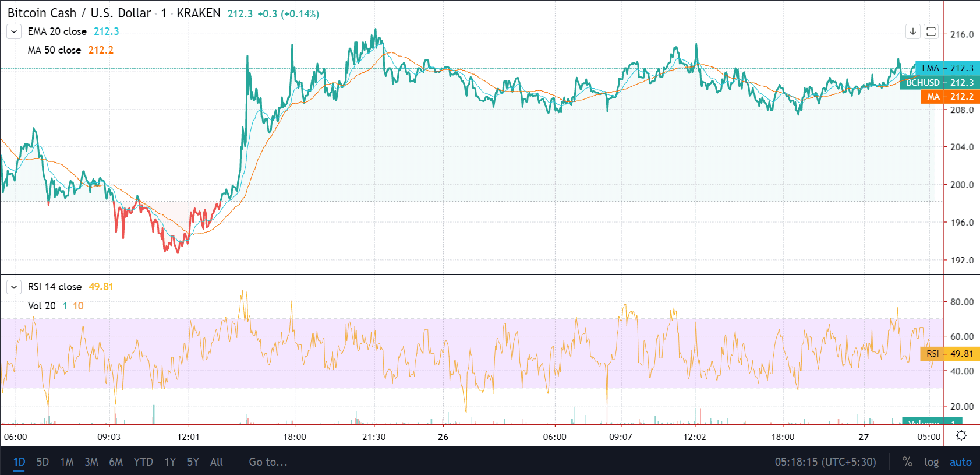
Task: Select the MA 50 close indicator legend
Action: pyautogui.click(x=54, y=50)
